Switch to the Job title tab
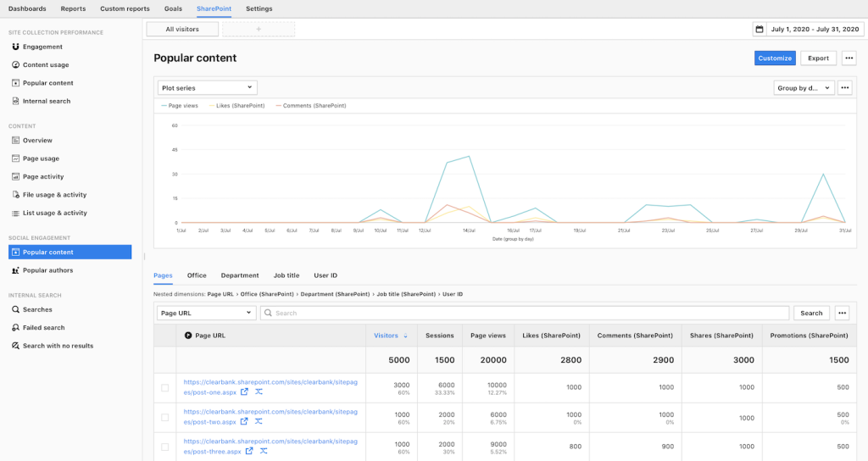Screen dimensions: 868x461 tap(287, 275)
